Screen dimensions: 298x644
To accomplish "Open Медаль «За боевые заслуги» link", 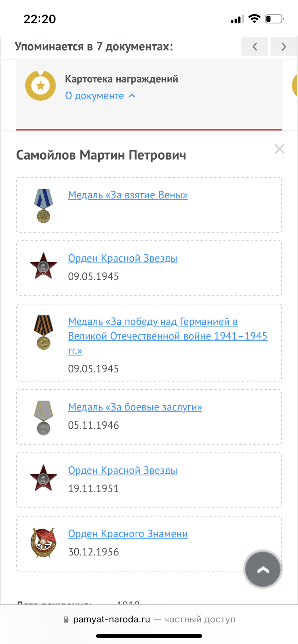I will click(135, 407).
